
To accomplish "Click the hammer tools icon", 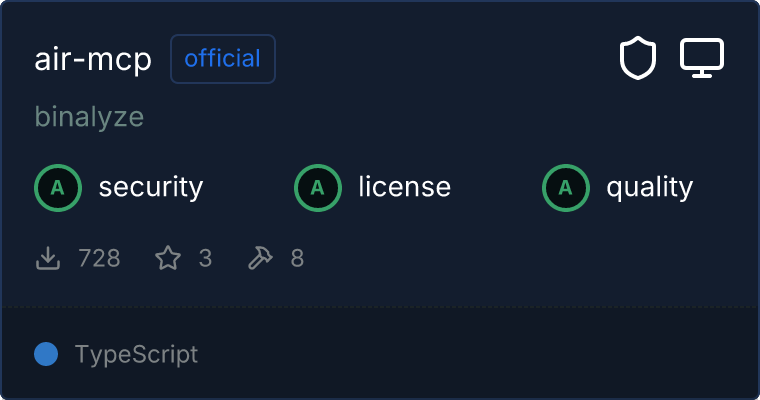I will click(x=260, y=258).
